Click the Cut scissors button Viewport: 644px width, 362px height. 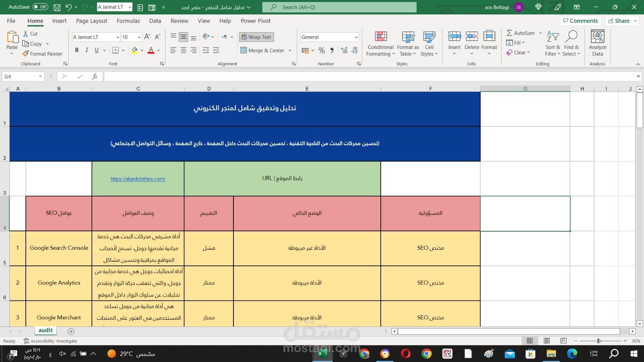[30, 34]
